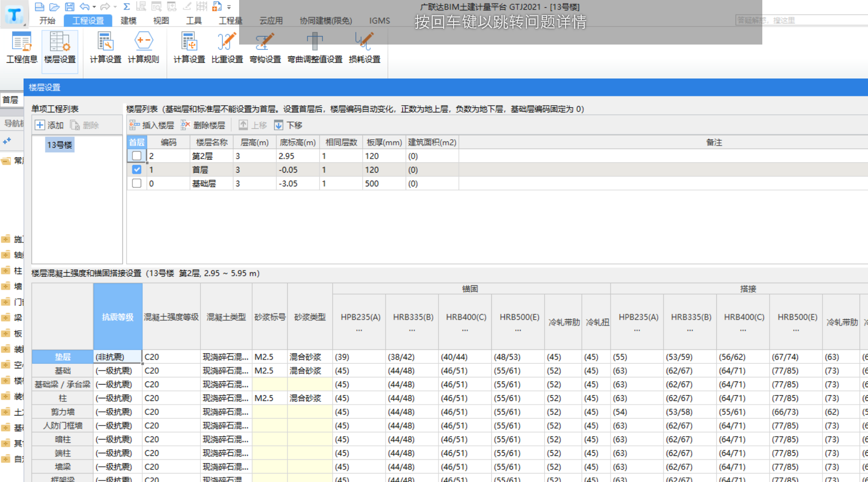The width and height of the screenshot is (868, 482).
Task: Click the 插入楼层 button label
Action: click(158, 126)
